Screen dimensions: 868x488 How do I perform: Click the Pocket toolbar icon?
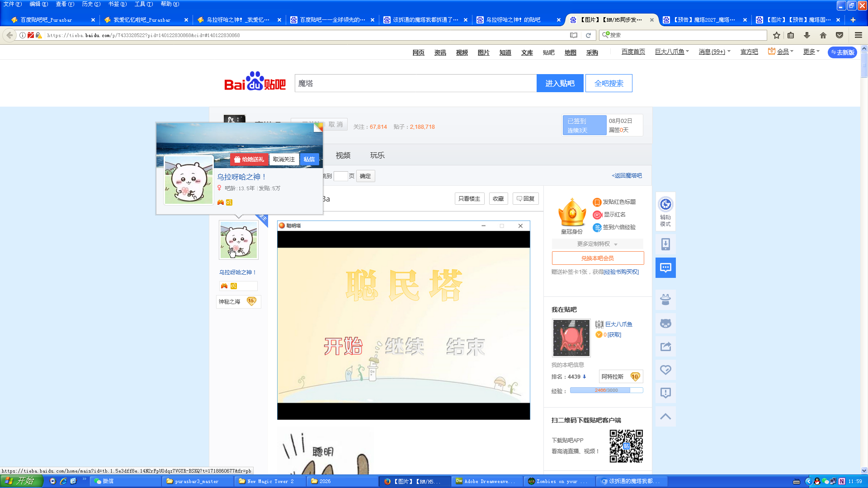coord(840,35)
